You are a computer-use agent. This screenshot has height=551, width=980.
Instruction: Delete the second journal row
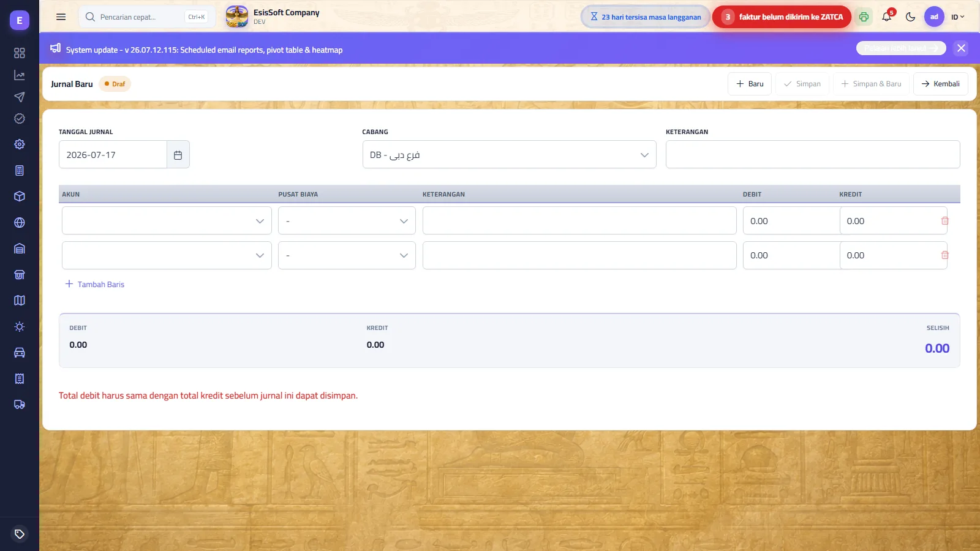(944, 255)
